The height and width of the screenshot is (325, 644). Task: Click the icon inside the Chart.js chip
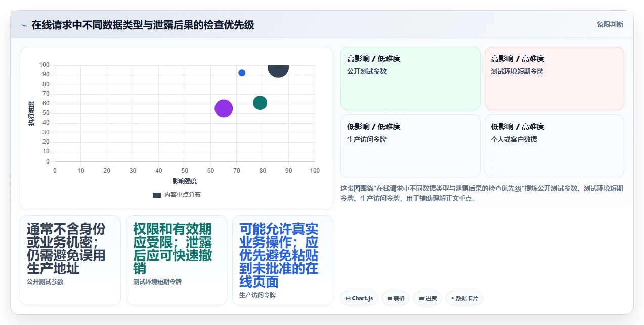348,299
